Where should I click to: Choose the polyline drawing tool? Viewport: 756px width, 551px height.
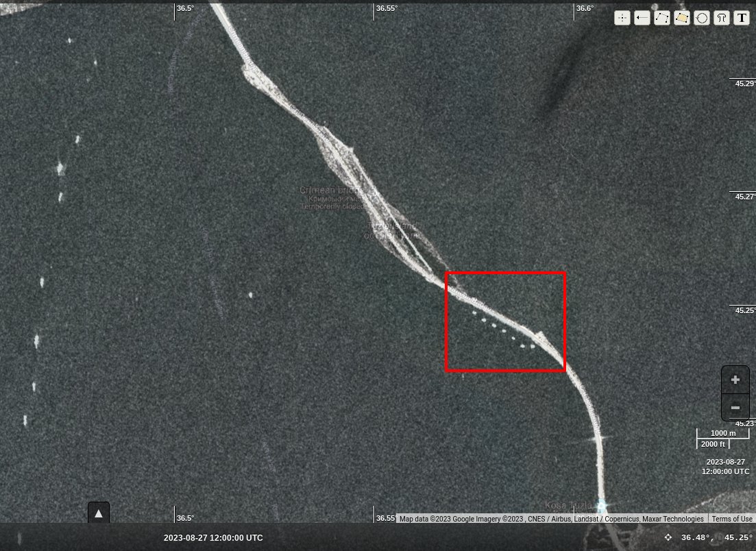click(661, 19)
